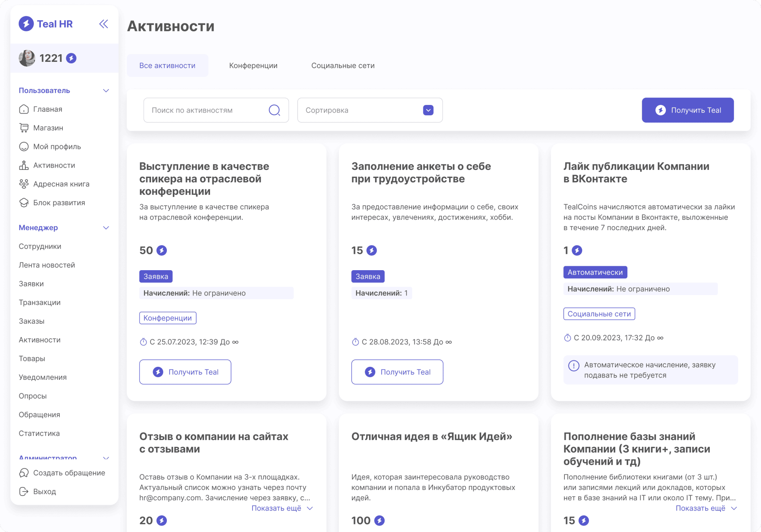Switch to the Конференции tab

point(253,66)
